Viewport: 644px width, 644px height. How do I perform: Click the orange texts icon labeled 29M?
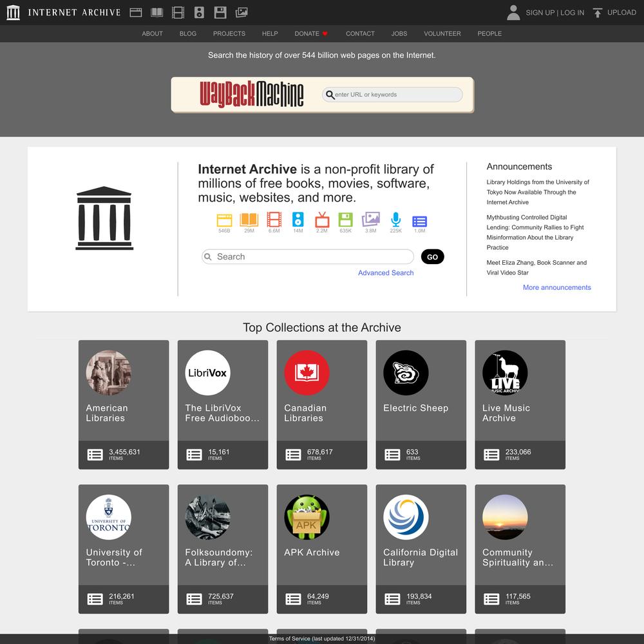[249, 220]
